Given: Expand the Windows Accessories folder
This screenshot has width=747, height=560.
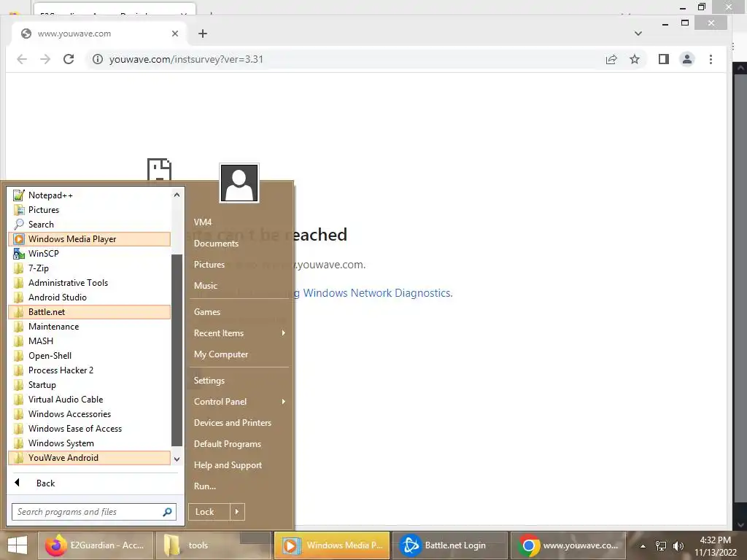Looking at the screenshot, I should coord(90,414).
